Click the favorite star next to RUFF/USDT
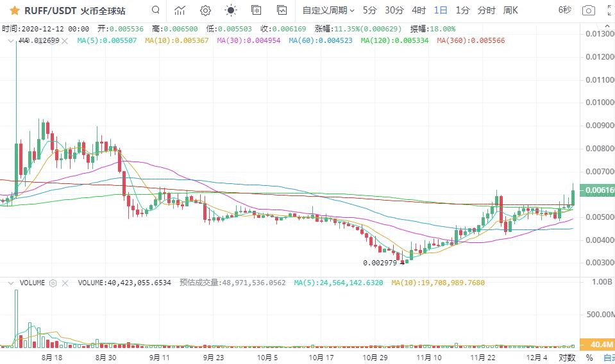 [14, 10]
